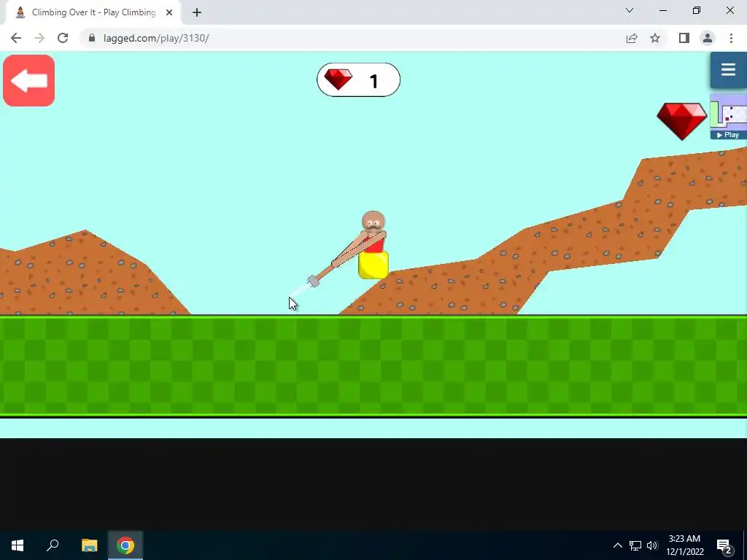Click Chrome icon in taskbar
Screen dimensions: 747x560
(125, 545)
